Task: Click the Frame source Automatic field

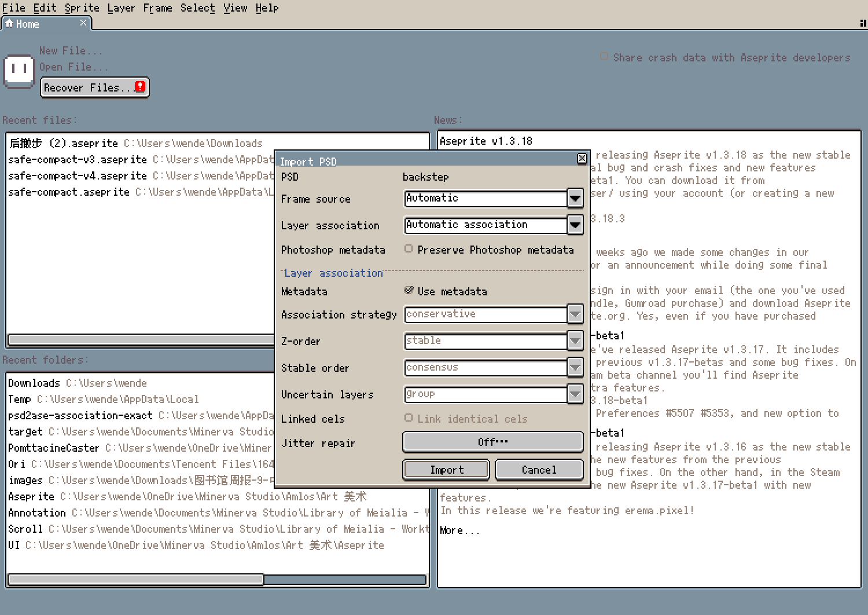Action: click(x=486, y=198)
